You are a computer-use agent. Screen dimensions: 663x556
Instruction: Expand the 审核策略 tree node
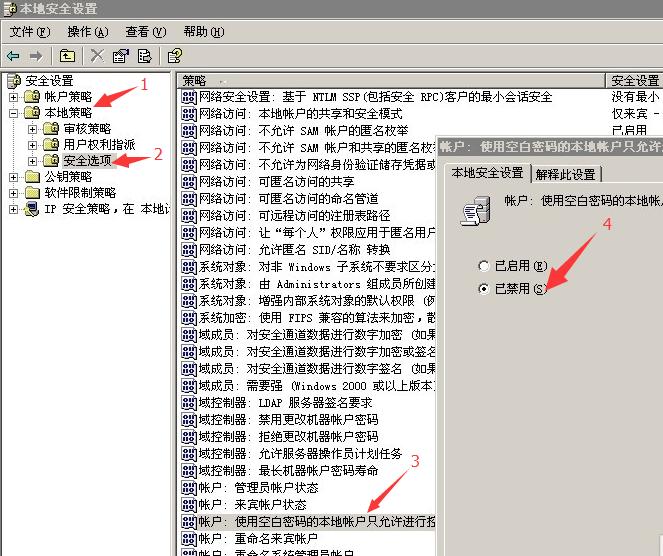(x=33, y=129)
